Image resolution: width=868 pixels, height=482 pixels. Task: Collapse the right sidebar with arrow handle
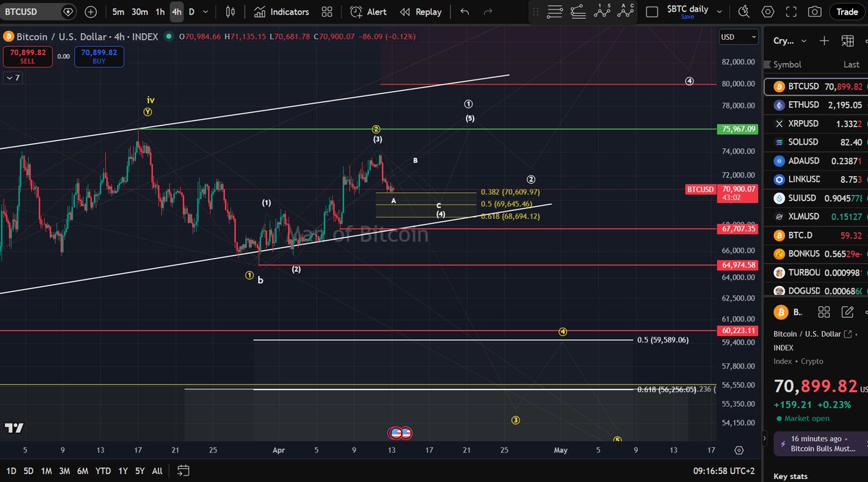766,439
